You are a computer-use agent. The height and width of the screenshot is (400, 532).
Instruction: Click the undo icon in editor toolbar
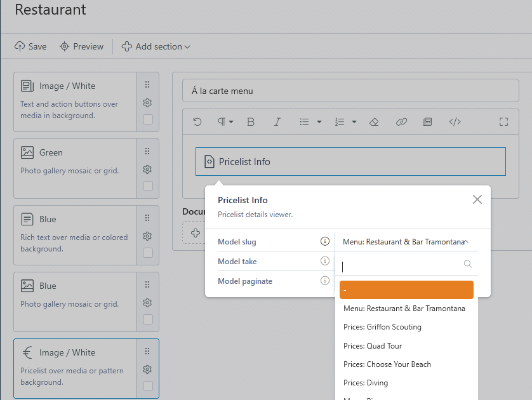click(197, 122)
